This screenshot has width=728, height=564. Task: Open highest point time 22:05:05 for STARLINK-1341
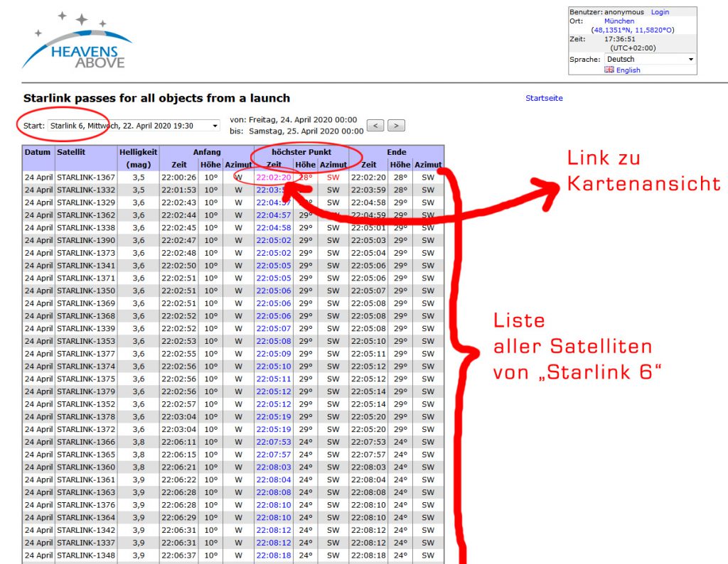pyautogui.click(x=274, y=265)
